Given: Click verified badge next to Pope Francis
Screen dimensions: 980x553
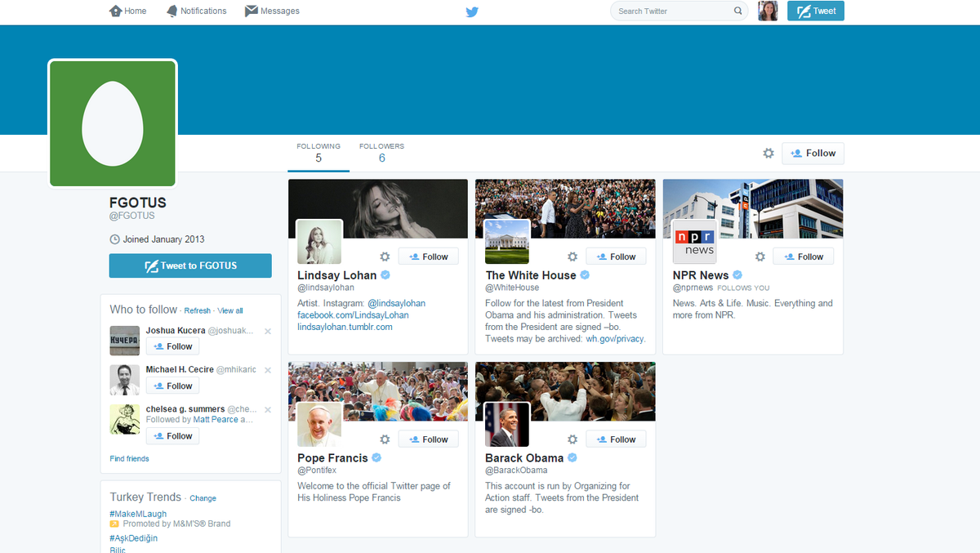Looking at the screenshot, I should pyautogui.click(x=377, y=458).
